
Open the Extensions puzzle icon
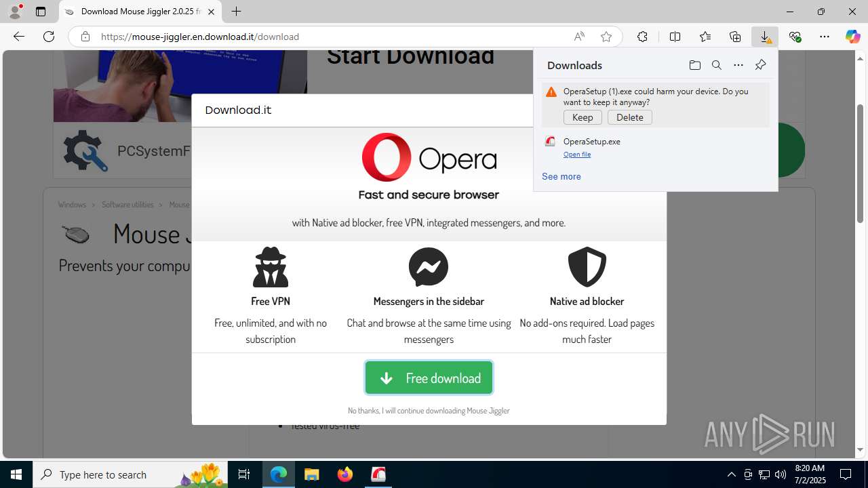pos(642,37)
